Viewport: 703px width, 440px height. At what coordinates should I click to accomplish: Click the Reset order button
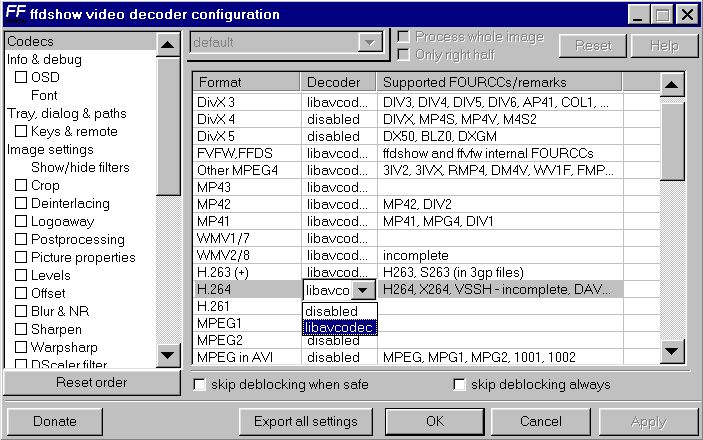click(91, 382)
